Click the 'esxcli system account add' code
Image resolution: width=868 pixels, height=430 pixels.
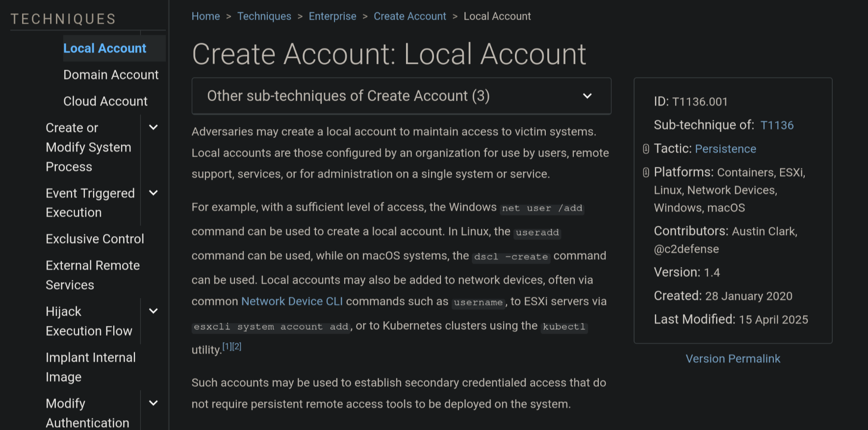click(x=271, y=327)
